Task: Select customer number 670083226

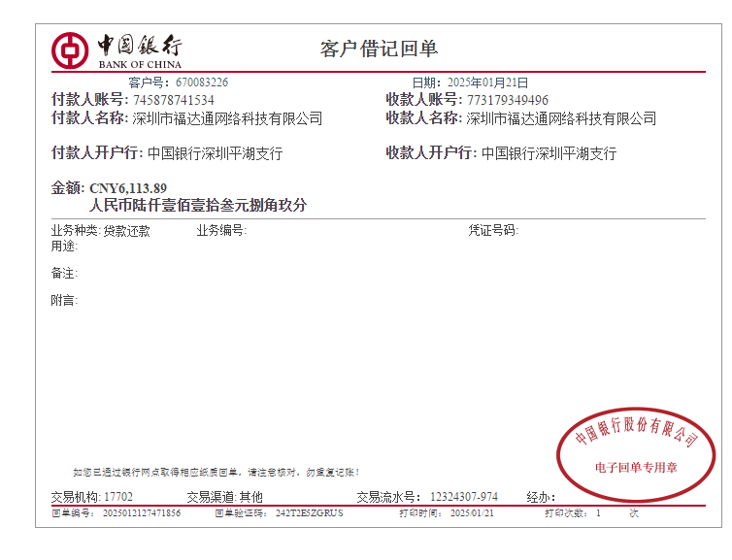Action: pos(202,82)
